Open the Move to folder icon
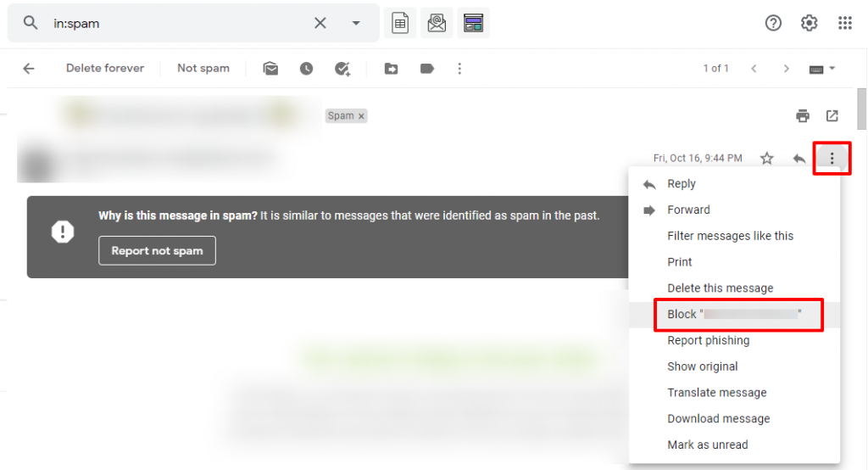 coord(392,68)
